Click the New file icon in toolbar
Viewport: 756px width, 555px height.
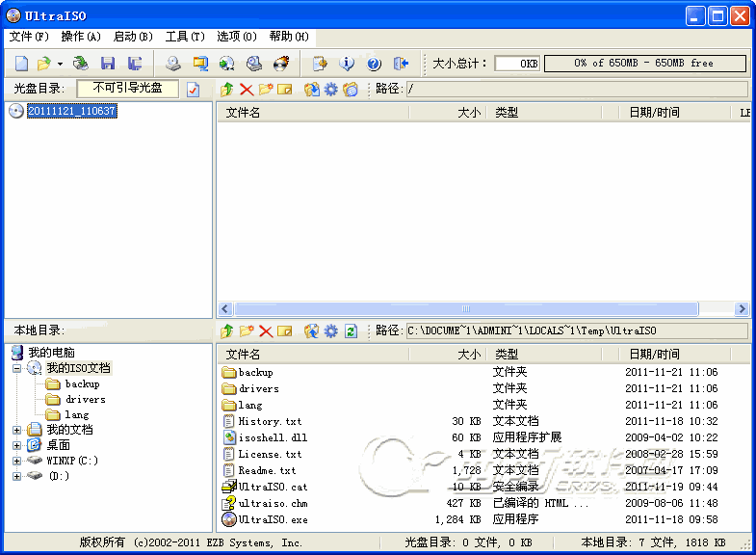tap(21, 64)
